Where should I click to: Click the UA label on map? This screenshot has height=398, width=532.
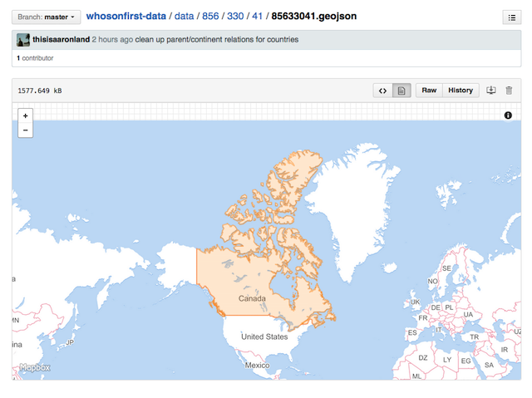coord(468,315)
